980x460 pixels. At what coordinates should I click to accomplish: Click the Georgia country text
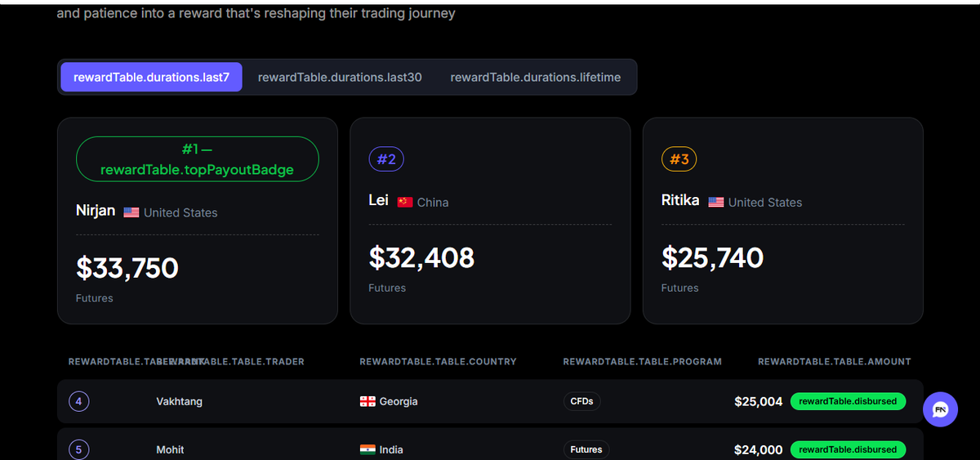coord(399,401)
